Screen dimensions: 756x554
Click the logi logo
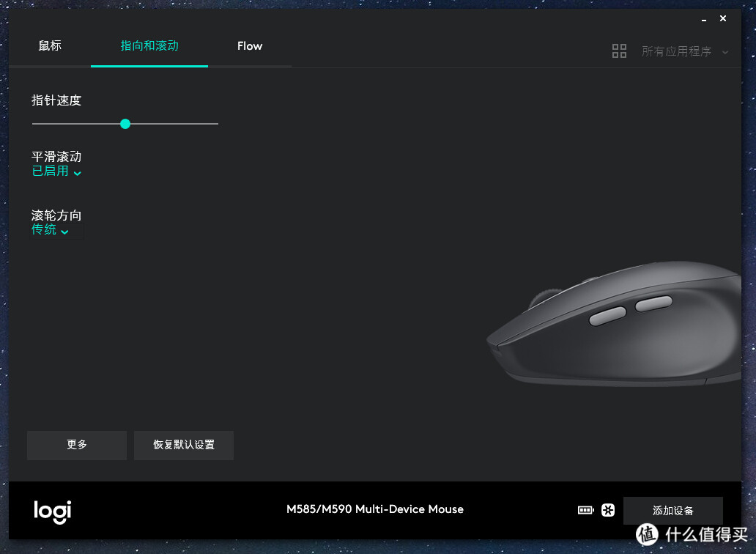(52, 511)
